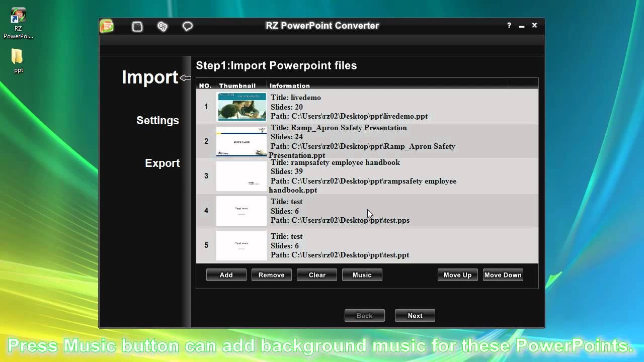Add background music with Music button
This screenshot has height=362, width=644.
pos(362,275)
